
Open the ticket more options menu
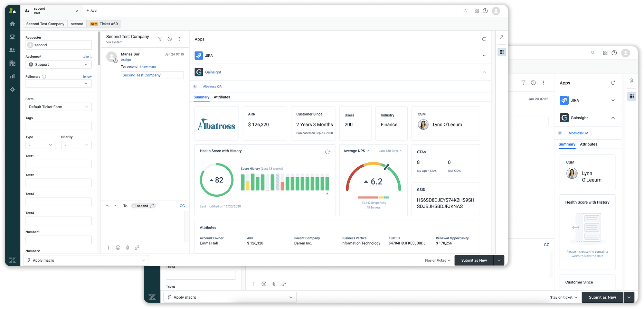pyautogui.click(x=179, y=39)
